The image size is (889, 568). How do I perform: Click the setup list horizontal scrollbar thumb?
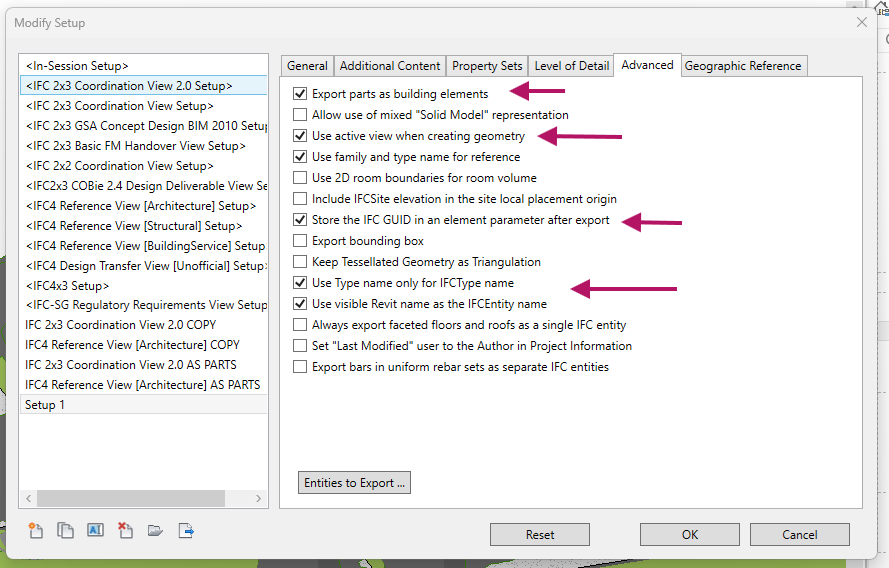point(130,498)
